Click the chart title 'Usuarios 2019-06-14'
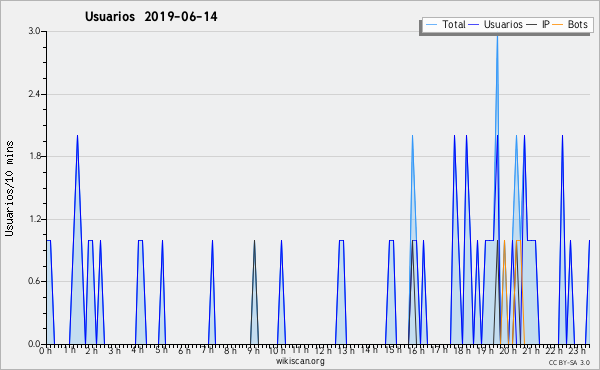 tap(151, 17)
